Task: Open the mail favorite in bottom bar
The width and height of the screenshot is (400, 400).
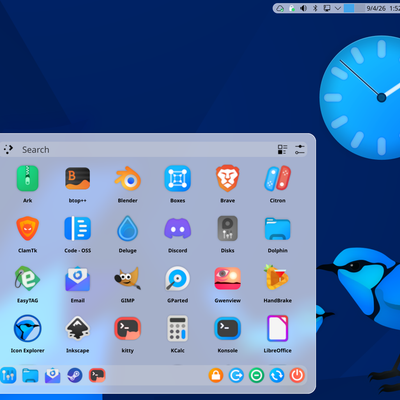Action: 53,376
